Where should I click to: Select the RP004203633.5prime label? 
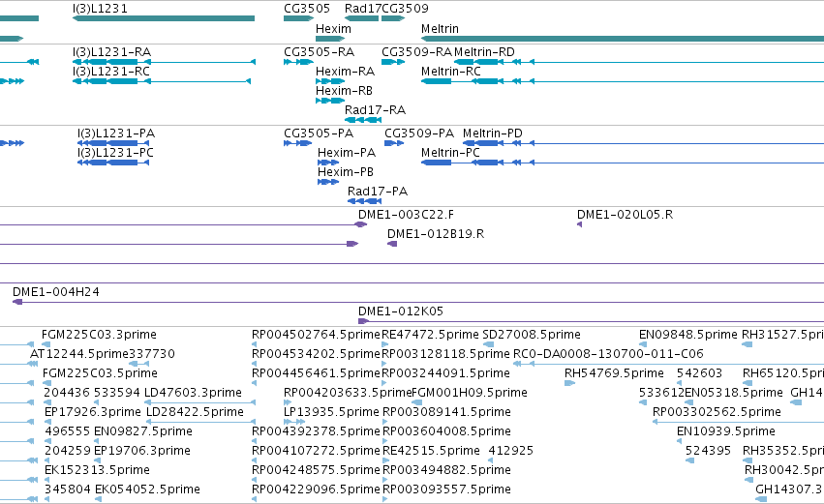point(348,393)
